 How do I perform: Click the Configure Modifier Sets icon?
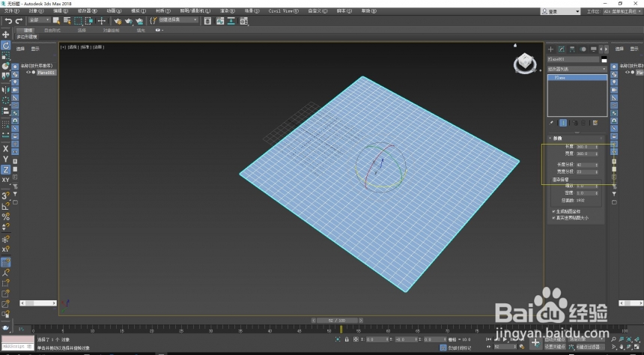[x=595, y=122]
